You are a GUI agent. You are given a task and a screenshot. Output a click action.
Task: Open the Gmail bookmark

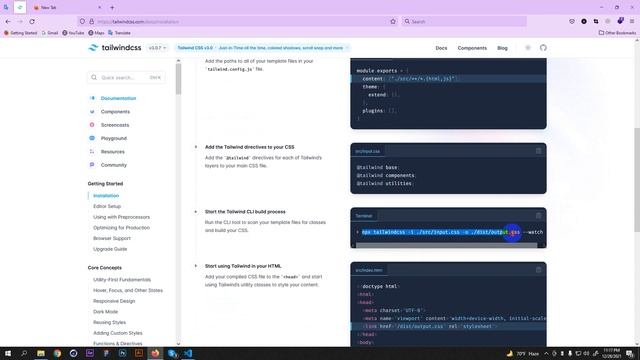pos(49,33)
